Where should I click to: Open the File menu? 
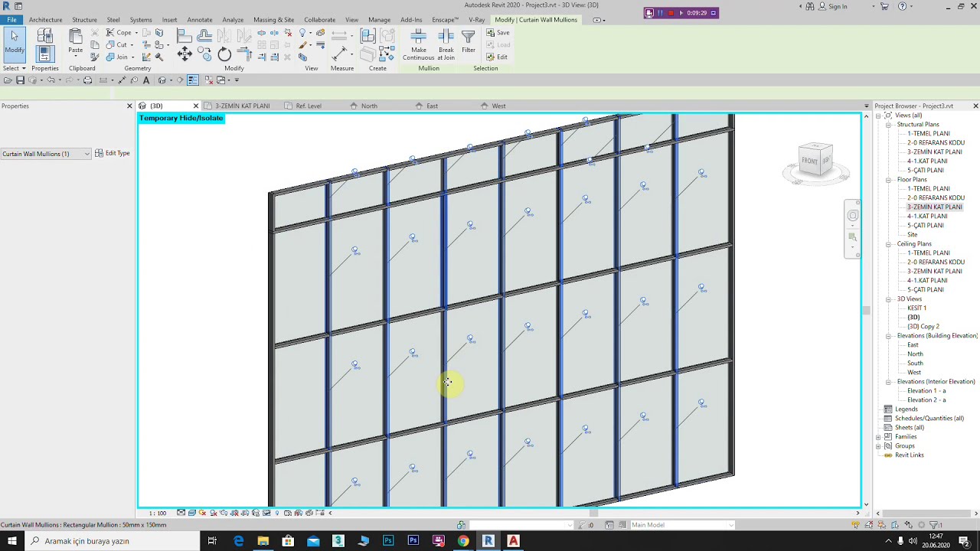[x=11, y=20]
